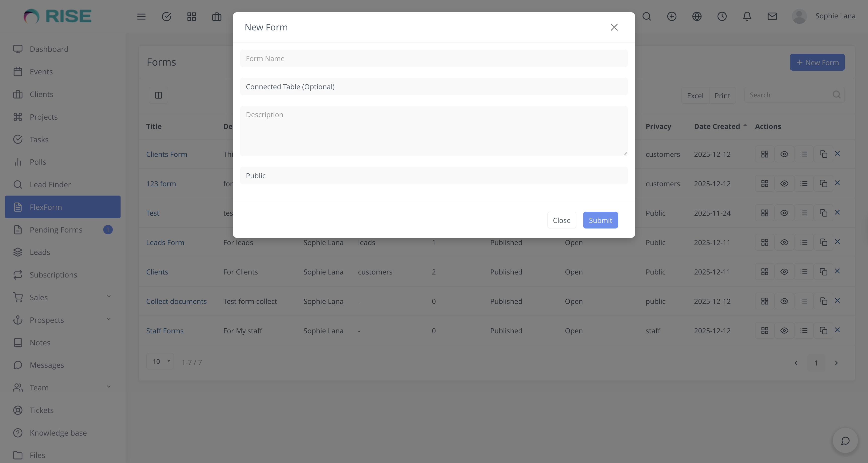Click the globe language icon
868x463 pixels.
click(697, 16)
